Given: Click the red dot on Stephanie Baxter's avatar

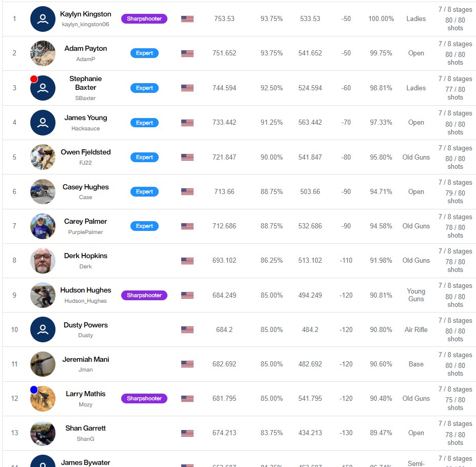Looking at the screenshot, I should (x=34, y=79).
